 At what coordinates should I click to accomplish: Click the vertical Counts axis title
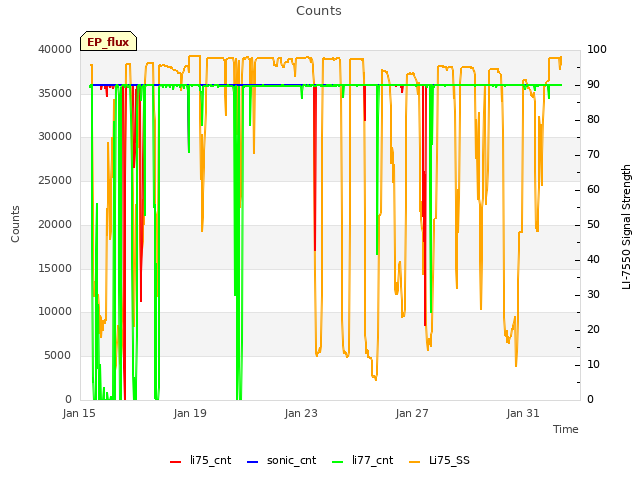15,224
